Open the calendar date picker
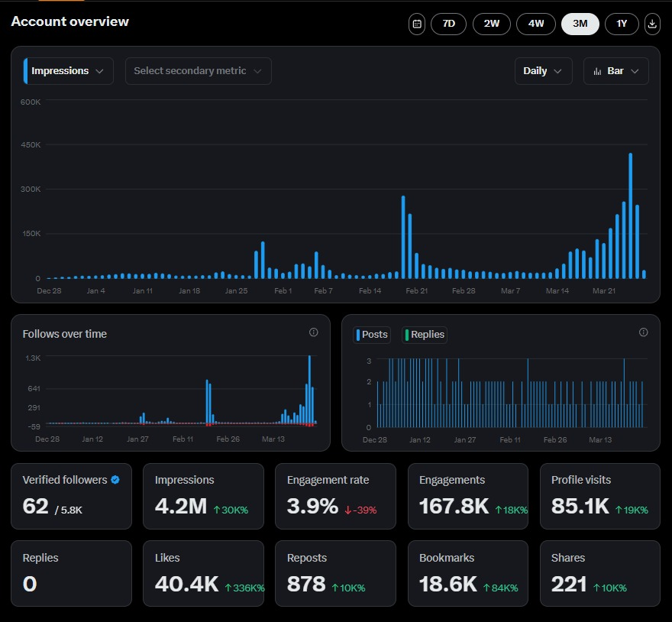672x622 pixels. (x=417, y=24)
